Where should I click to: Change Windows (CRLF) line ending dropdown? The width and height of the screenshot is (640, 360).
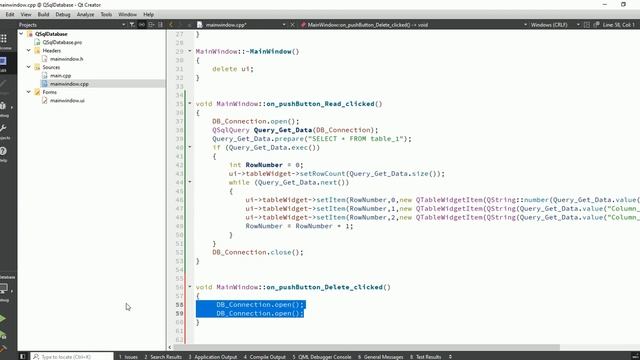[x=555, y=25]
